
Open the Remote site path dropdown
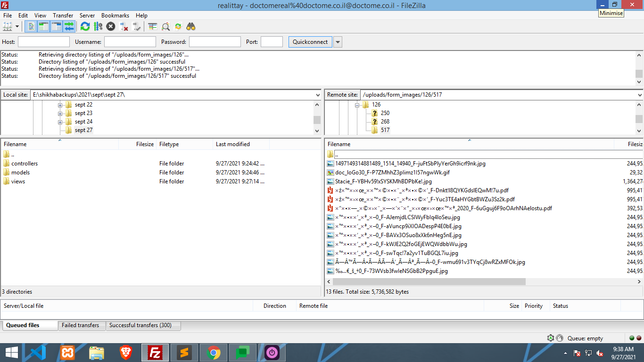(x=639, y=95)
